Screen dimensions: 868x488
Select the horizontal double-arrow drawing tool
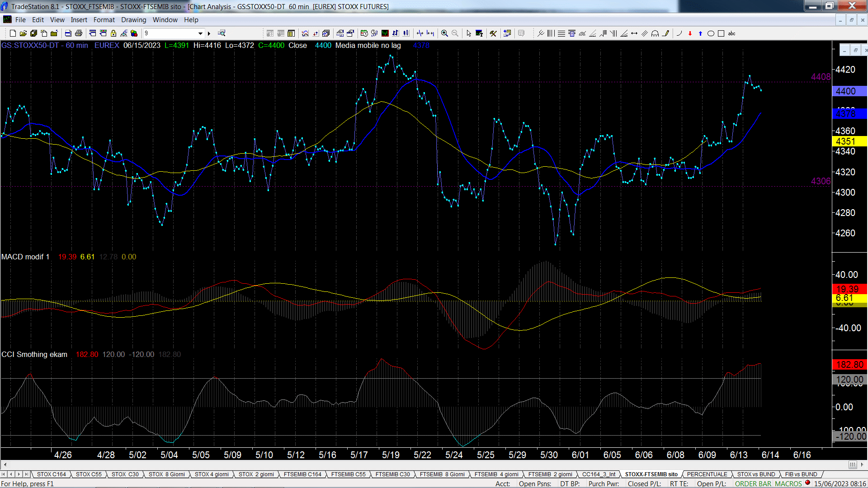pos(634,33)
